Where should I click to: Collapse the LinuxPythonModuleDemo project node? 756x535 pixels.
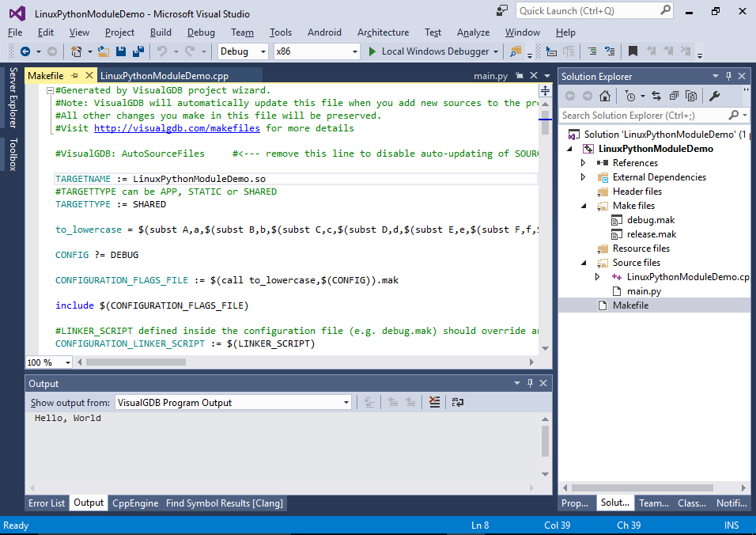(x=570, y=149)
